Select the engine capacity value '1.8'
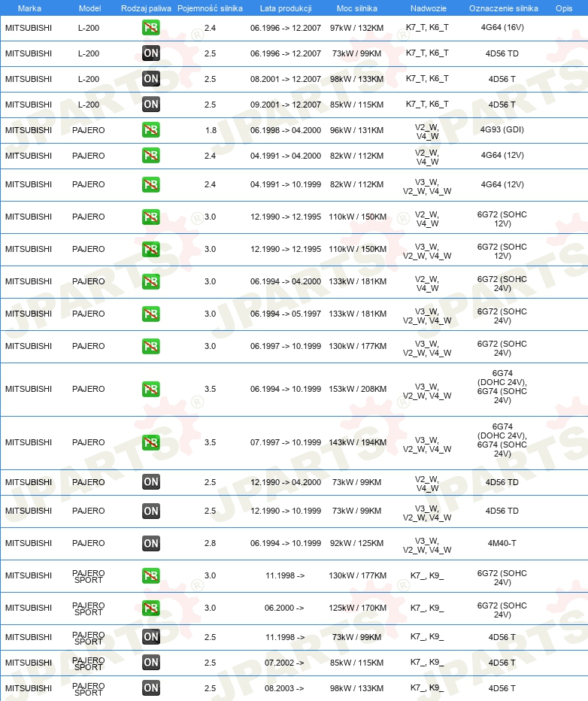This screenshot has height=701, width=588. coord(211,130)
